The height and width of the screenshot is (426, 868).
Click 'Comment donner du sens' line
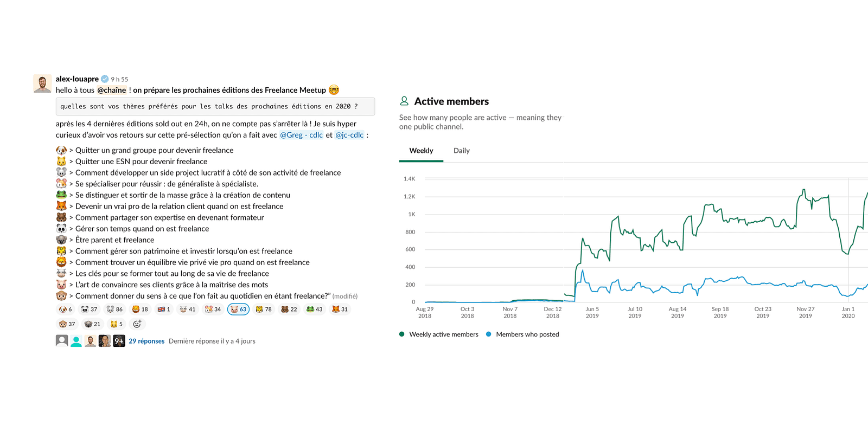[x=203, y=296]
